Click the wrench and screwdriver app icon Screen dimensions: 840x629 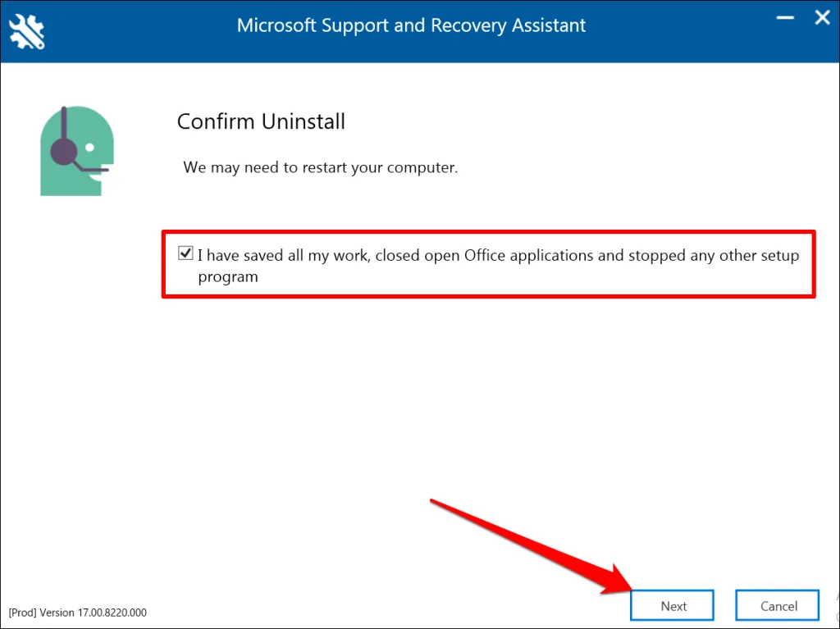click(x=28, y=30)
